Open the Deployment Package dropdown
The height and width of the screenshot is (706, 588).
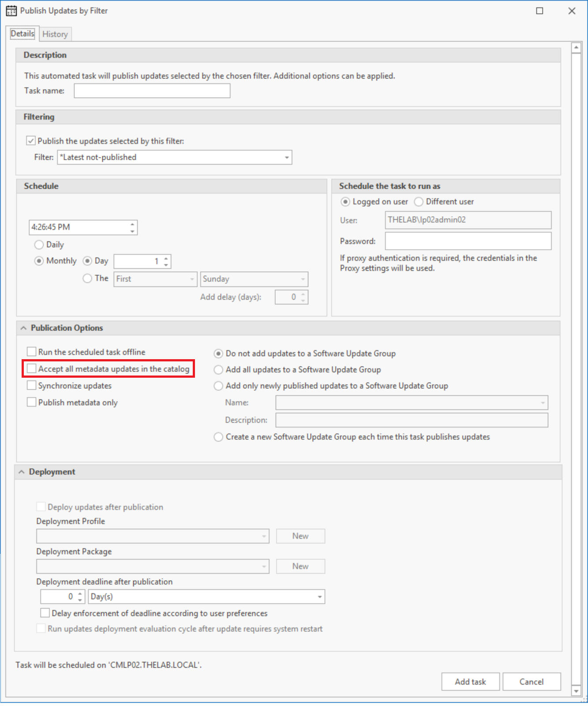tap(153, 566)
